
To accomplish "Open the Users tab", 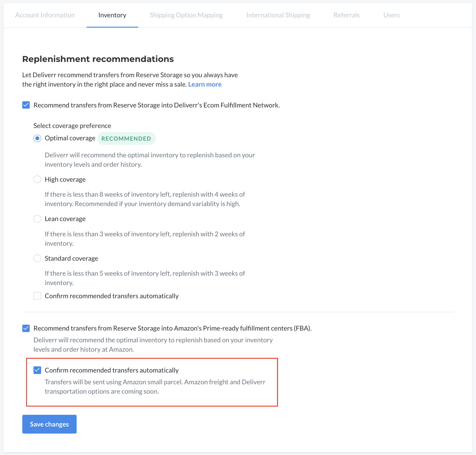I will pyautogui.click(x=391, y=15).
